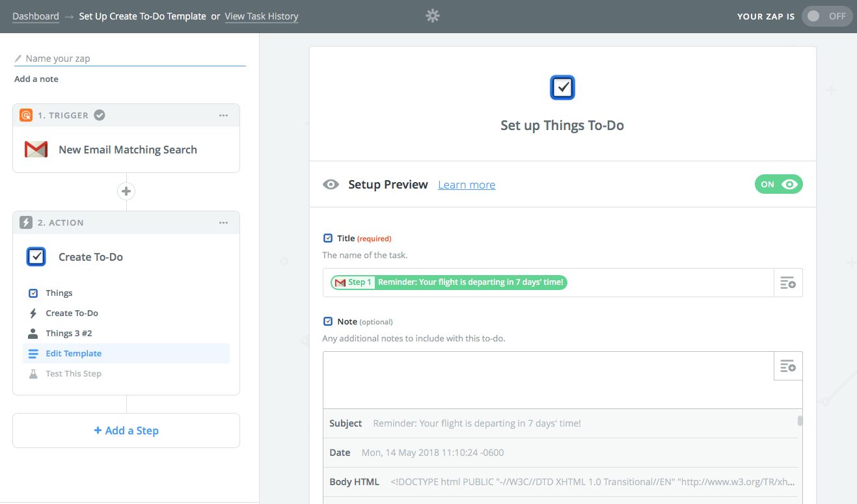Toggle Setup Preview ON switch off
857x504 pixels.
pyautogui.click(x=778, y=185)
